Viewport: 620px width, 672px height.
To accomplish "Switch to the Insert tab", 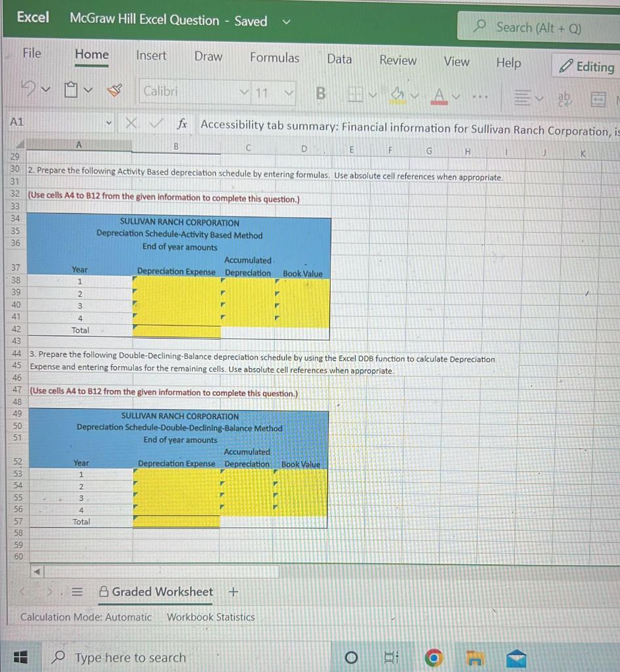I will [151, 56].
